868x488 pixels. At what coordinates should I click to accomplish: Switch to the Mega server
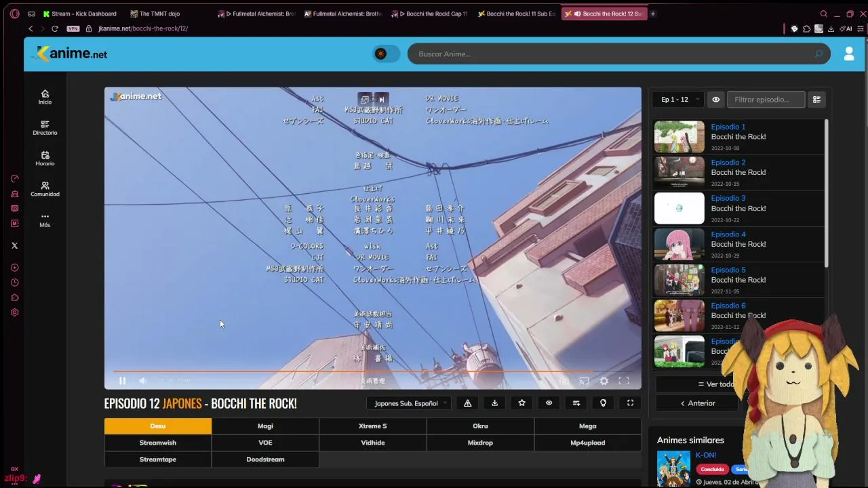point(587,426)
